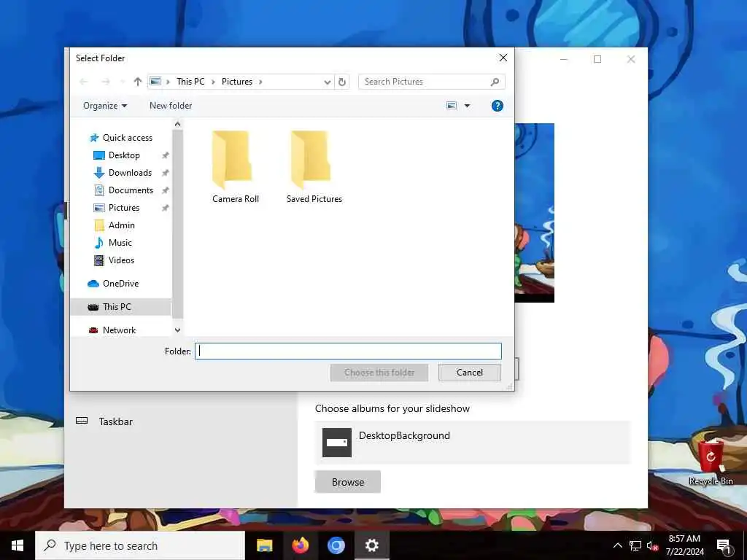The width and height of the screenshot is (747, 560).
Task: Click the OneDrive cloud icon
Action: (93, 284)
